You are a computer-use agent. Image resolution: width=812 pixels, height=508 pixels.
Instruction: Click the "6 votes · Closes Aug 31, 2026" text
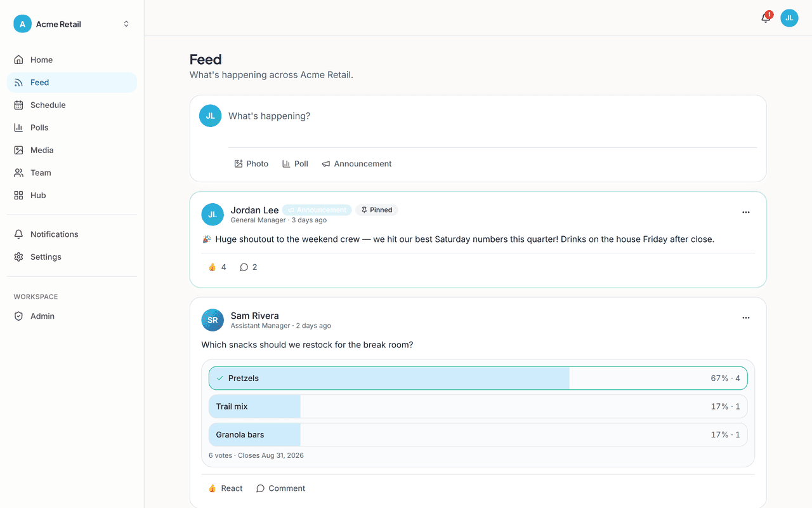coord(256,455)
